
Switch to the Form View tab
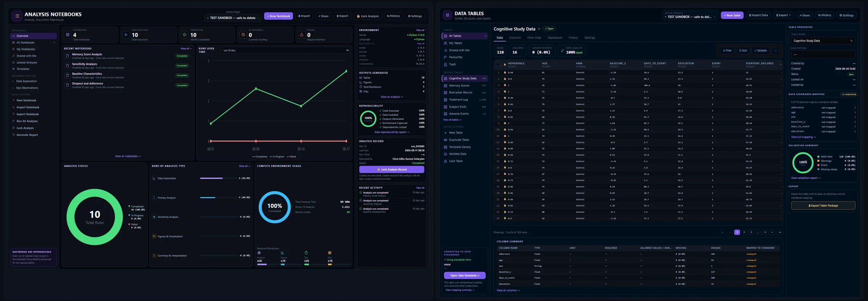534,38
